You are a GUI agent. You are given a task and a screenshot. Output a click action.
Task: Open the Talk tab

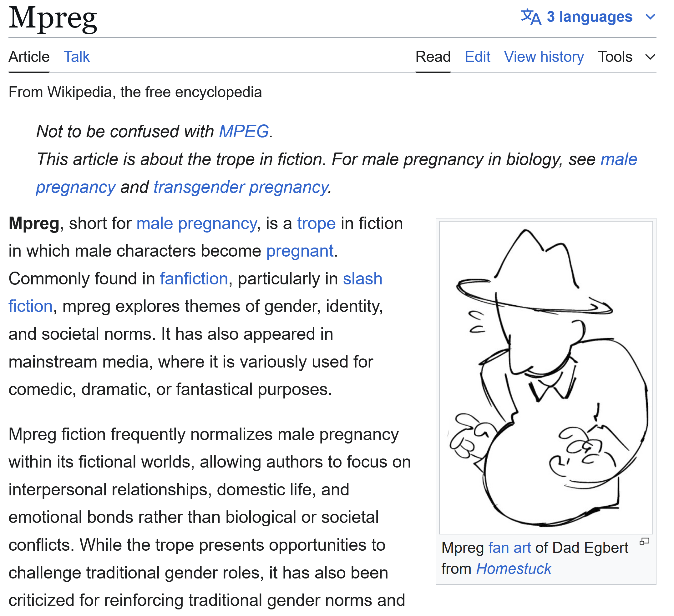tap(77, 57)
